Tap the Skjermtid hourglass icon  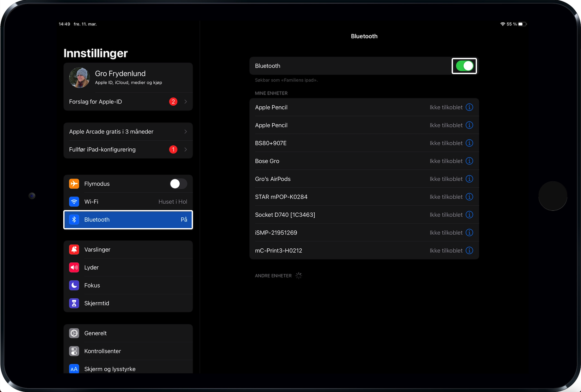pos(74,303)
